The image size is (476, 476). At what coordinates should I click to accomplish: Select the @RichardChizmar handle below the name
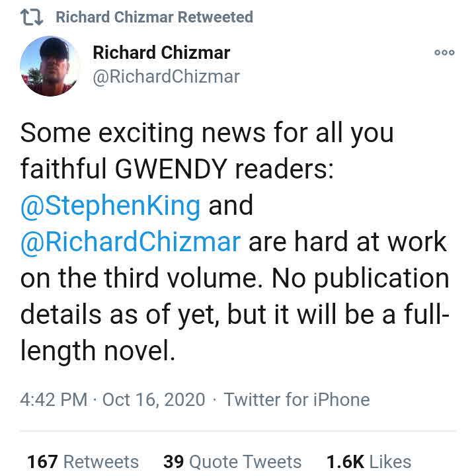click(x=166, y=77)
